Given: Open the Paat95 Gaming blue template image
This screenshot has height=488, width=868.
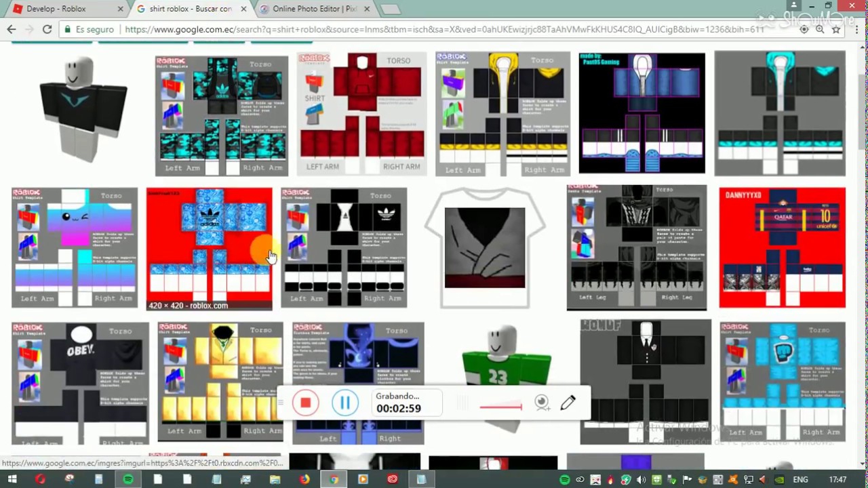Looking at the screenshot, I should pyautogui.click(x=642, y=113).
